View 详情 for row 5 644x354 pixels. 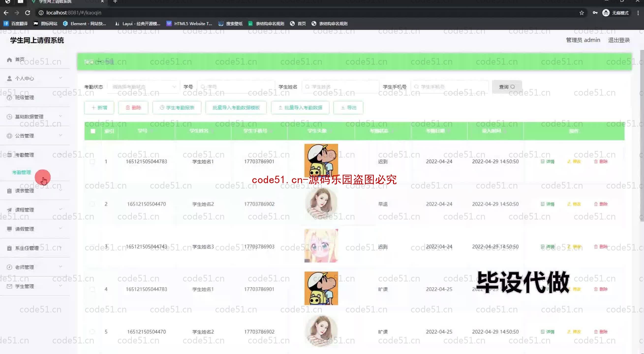(548, 332)
